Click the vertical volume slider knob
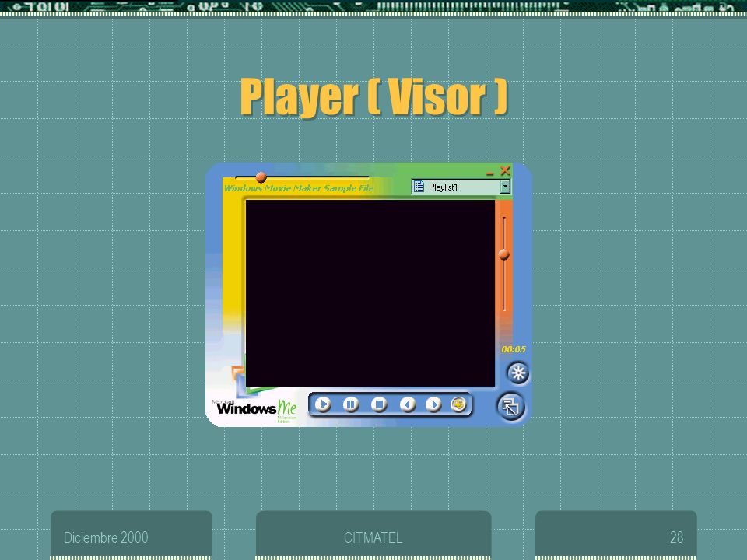The height and width of the screenshot is (560, 747). (x=504, y=254)
